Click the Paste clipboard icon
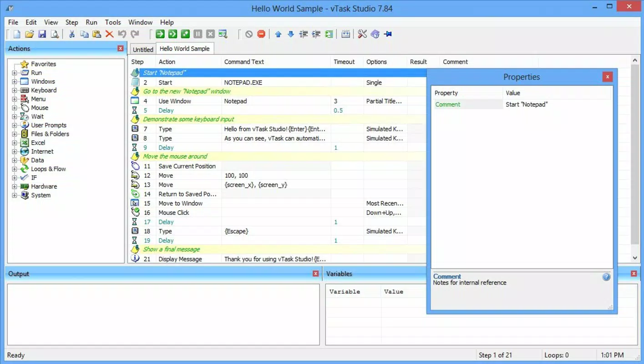 (96, 34)
